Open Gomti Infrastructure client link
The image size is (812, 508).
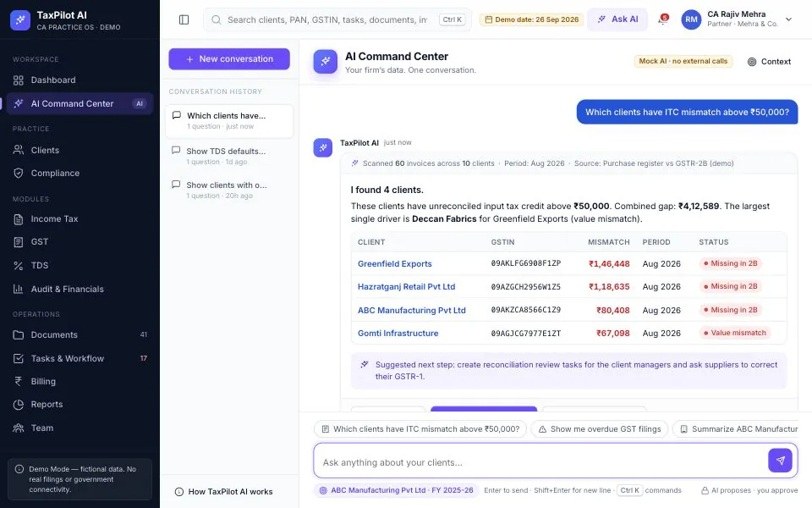tap(398, 334)
